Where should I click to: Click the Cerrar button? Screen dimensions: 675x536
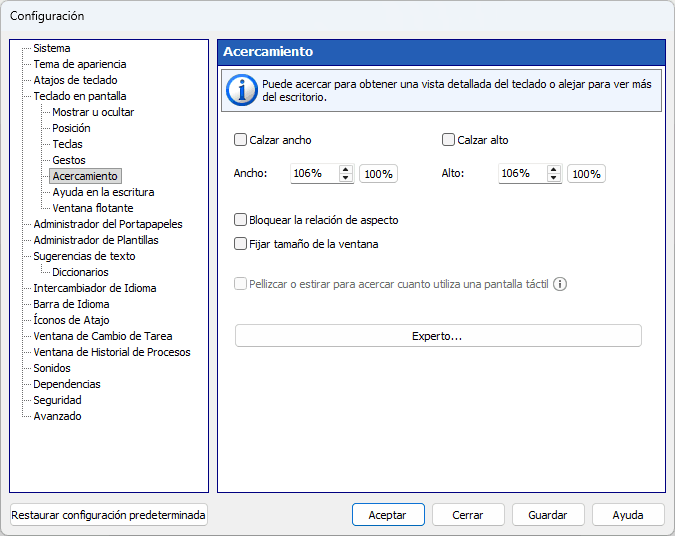tap(468, 515)
